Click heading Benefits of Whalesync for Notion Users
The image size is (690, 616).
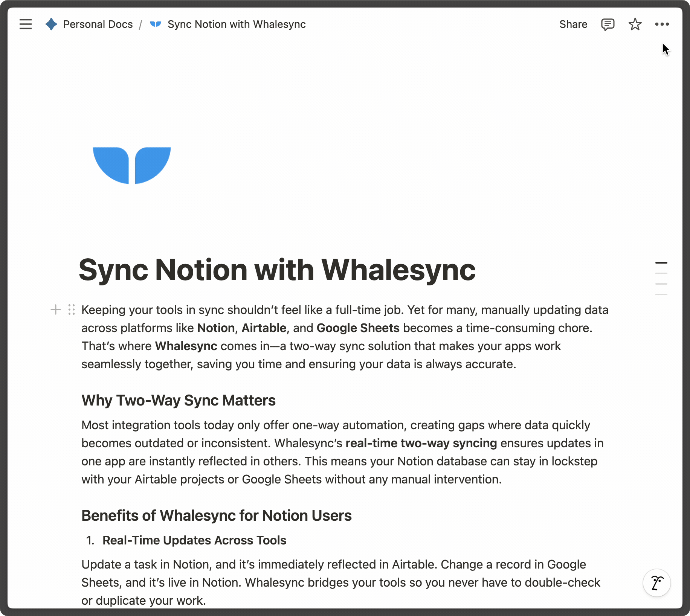[217, 515]
